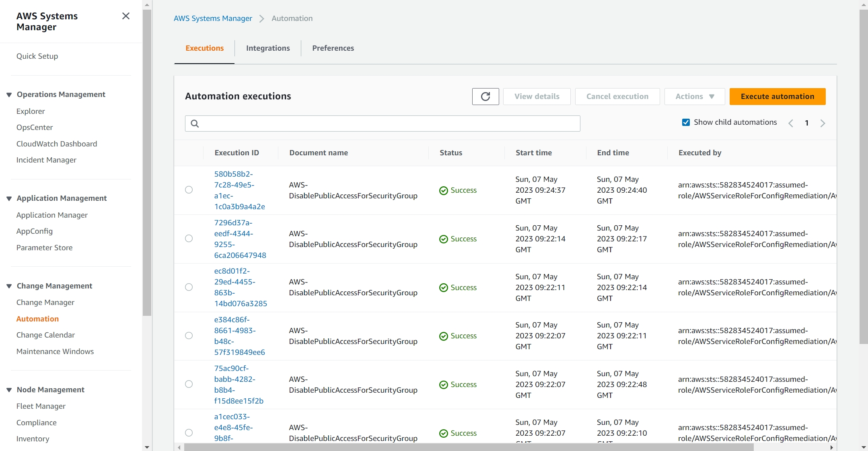This screenshot has height=451, width=868.
Task: Click the search magnifier icon
Action: click(195, 124)
